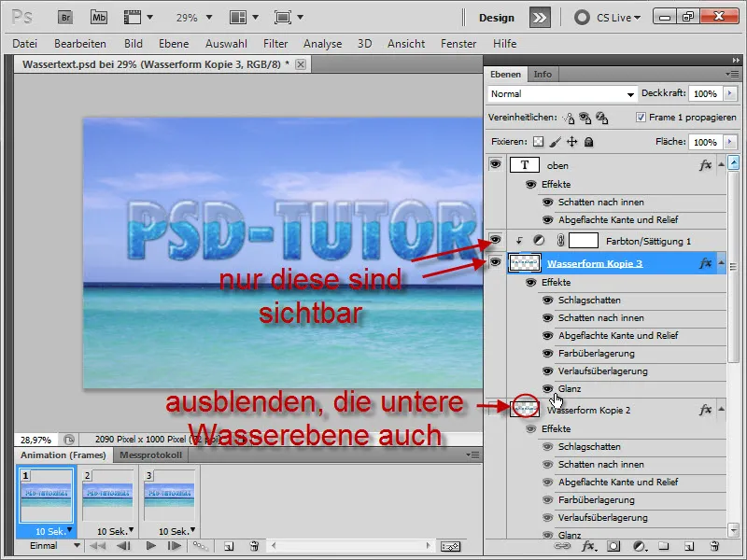747x560 pixels.
Task: Add a layer style via the fx button
Action: tap(589, 546)
